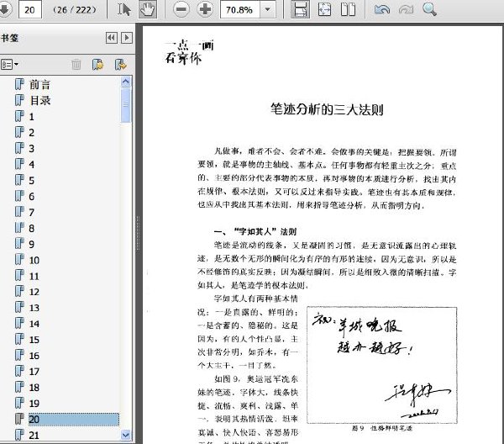This screenshot has width=504, height=444.
Task: Open the zoom level dropdown arrow
Action: click(x=267, y=10)
